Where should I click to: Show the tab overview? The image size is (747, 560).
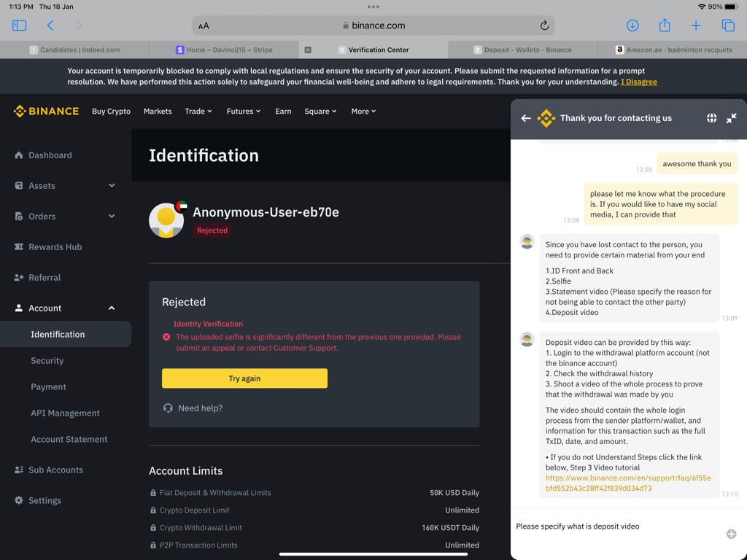tap(728, 26)
